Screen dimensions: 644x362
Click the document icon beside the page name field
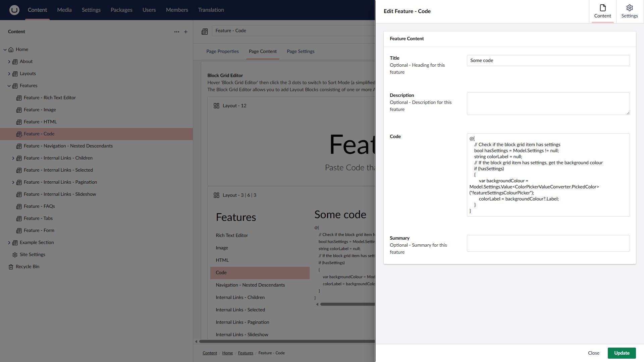click(205, 32)
